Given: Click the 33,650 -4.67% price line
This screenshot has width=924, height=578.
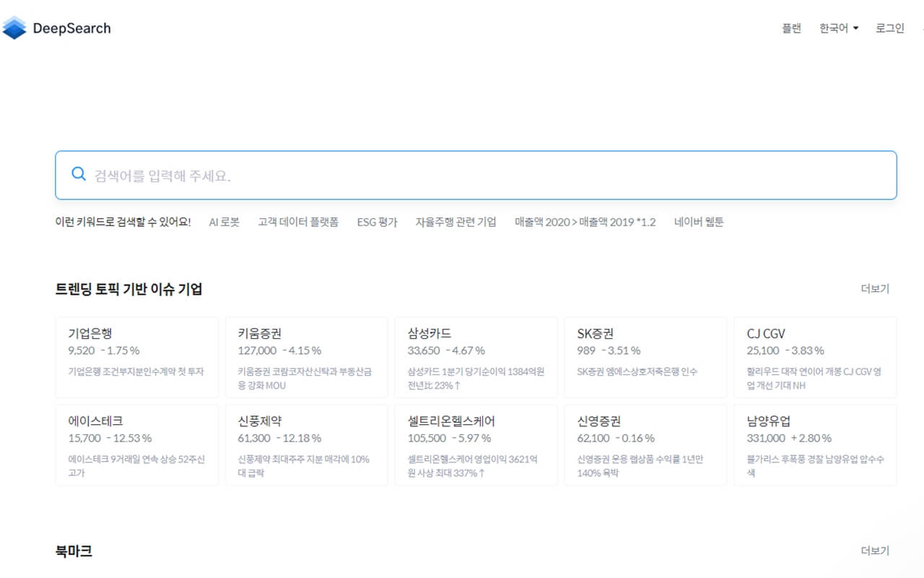Looking at the screenshot, I should [446, 350].
